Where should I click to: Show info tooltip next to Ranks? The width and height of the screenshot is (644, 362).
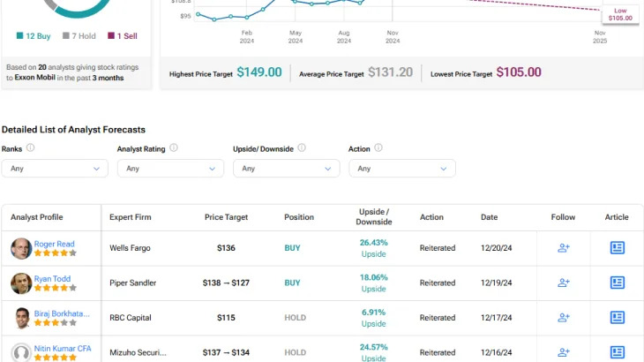point(30,148)
